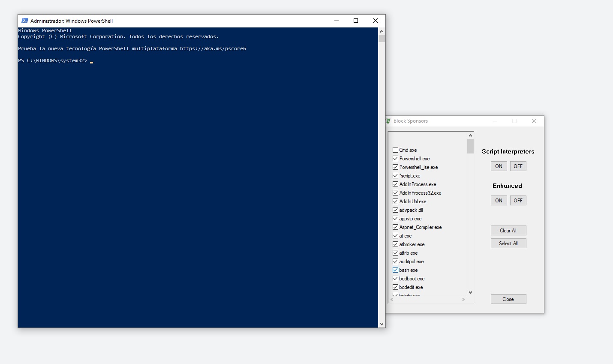Close Block Sponsors using title bar X

(x=534, y=121)
